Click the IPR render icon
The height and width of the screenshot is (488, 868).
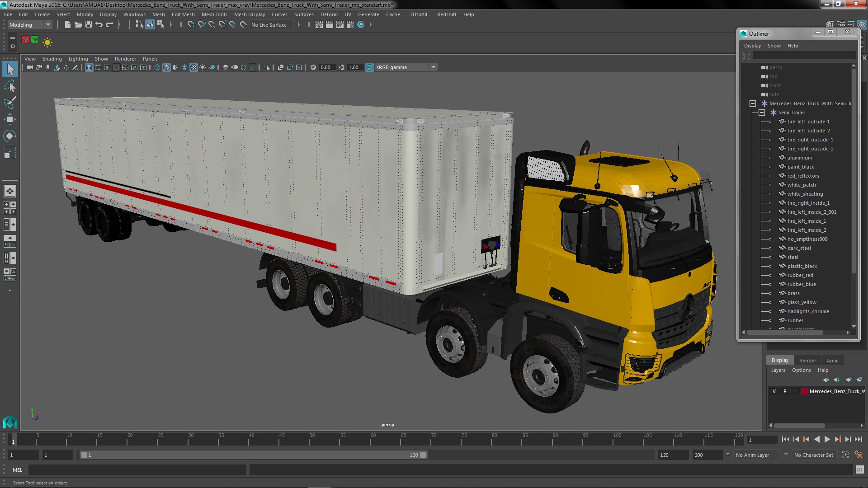point(340,24)
